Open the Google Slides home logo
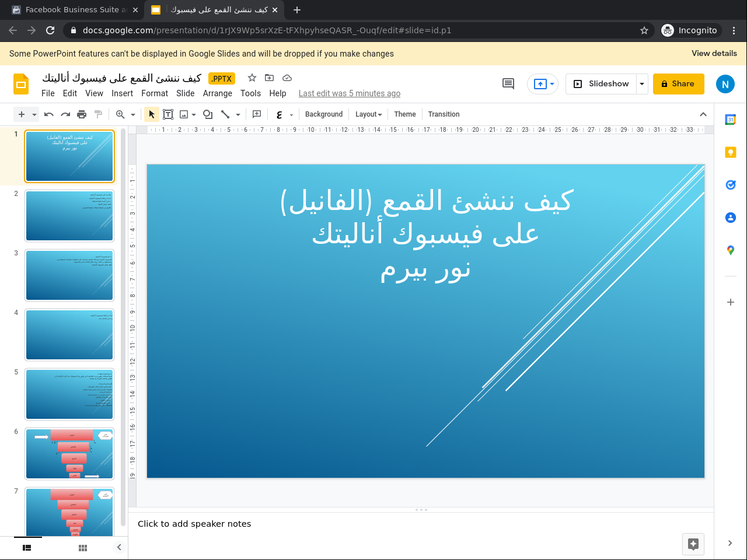 coord(21,84)
